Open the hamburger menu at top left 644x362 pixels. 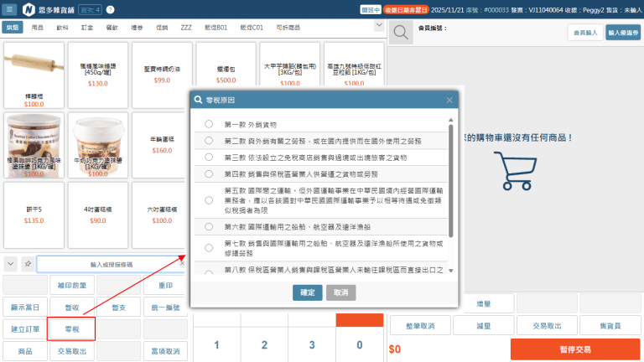(11, 10)
